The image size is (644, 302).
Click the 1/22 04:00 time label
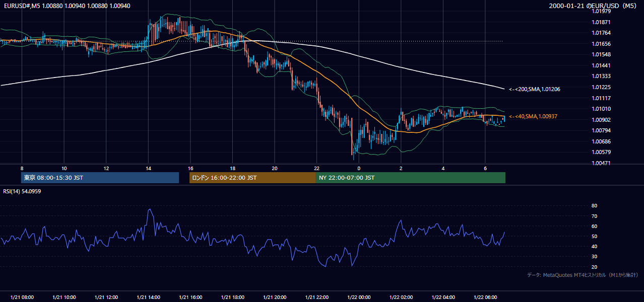click(443, 297)
